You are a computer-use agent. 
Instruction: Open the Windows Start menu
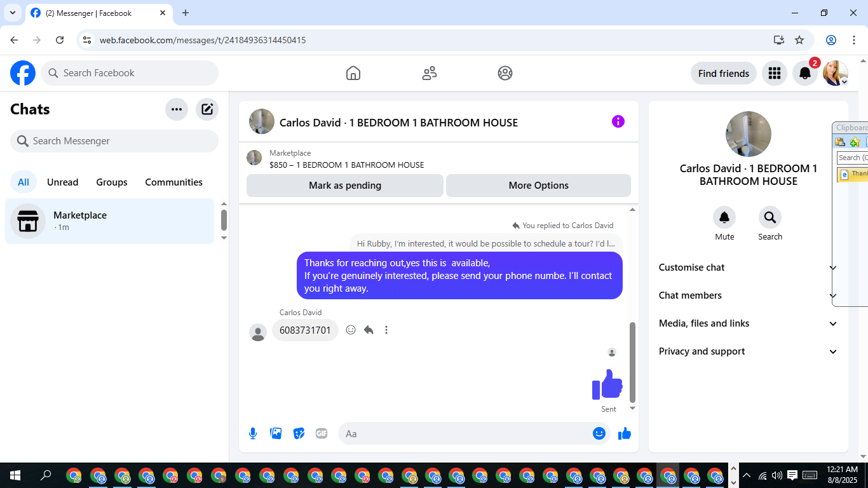(15, 475)
